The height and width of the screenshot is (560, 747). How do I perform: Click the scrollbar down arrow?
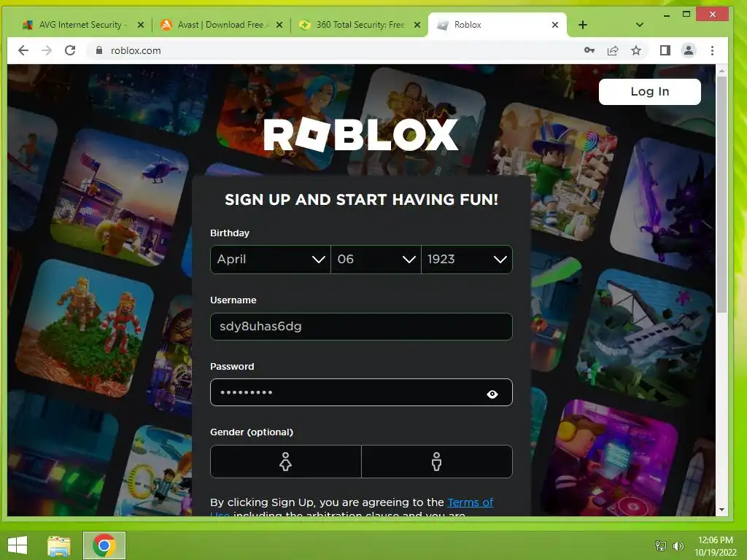tap(721, 510)
